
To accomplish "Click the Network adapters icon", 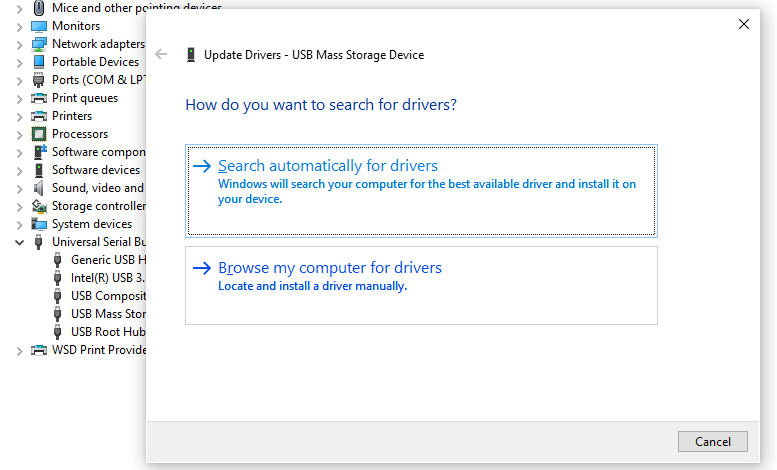I will (39, 44).
